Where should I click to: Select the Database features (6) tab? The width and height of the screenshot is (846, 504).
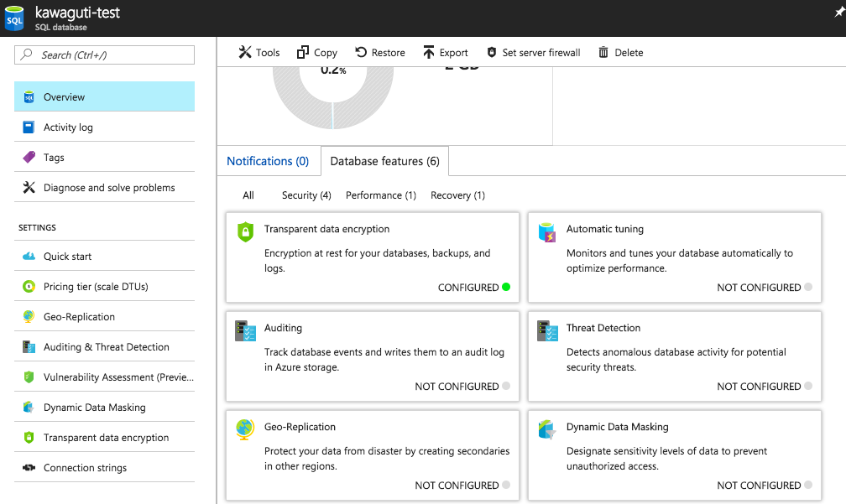tap(384, 161)
